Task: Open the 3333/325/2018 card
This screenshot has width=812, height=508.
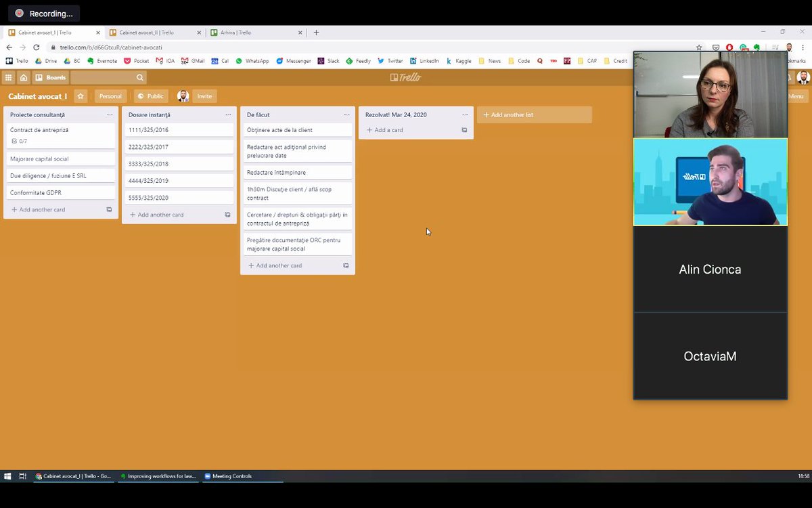Action: click(179, 164)
